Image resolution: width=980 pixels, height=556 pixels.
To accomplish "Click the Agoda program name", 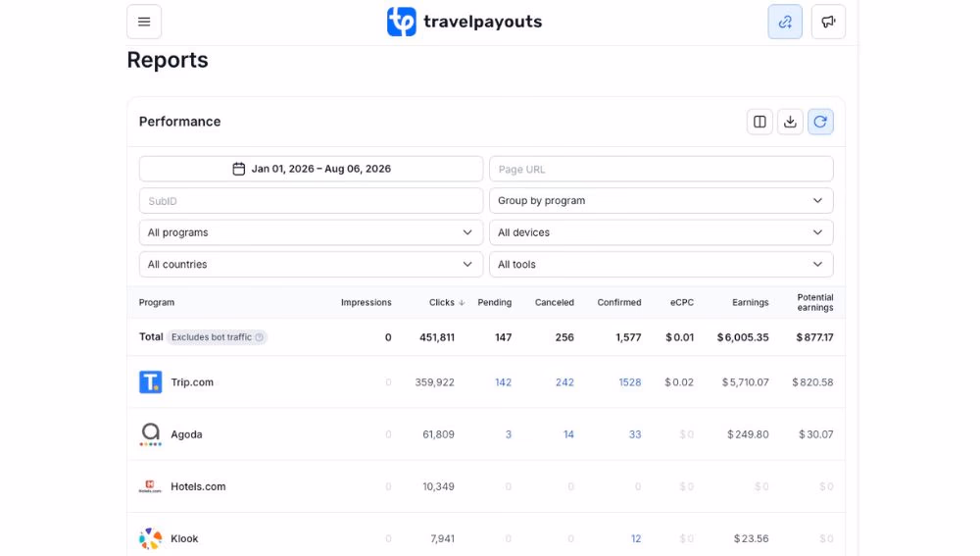I will click(186, 434).
